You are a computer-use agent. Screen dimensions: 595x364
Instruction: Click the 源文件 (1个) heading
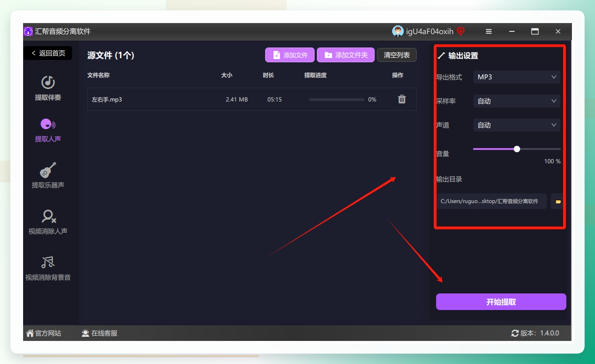click(111, 55)
